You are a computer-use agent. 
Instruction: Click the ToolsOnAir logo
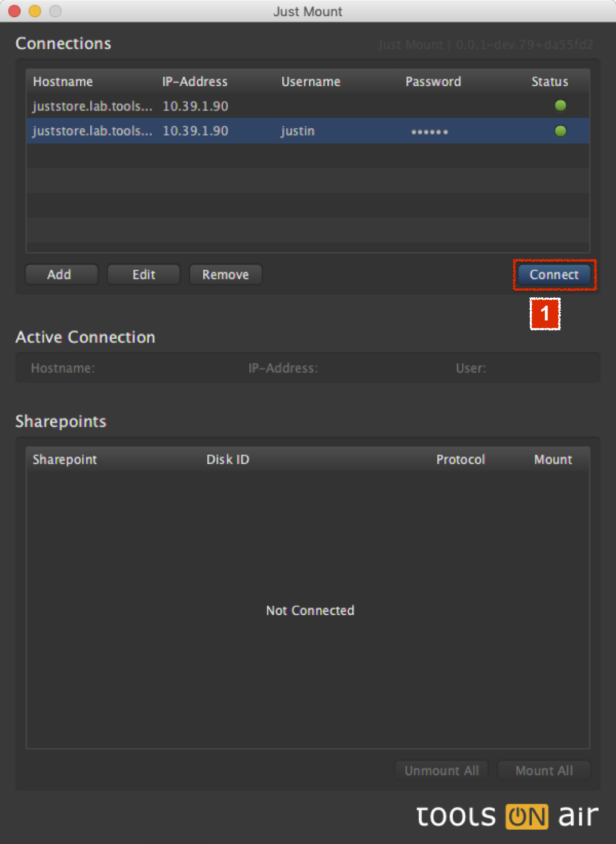[x=507, y=816]
